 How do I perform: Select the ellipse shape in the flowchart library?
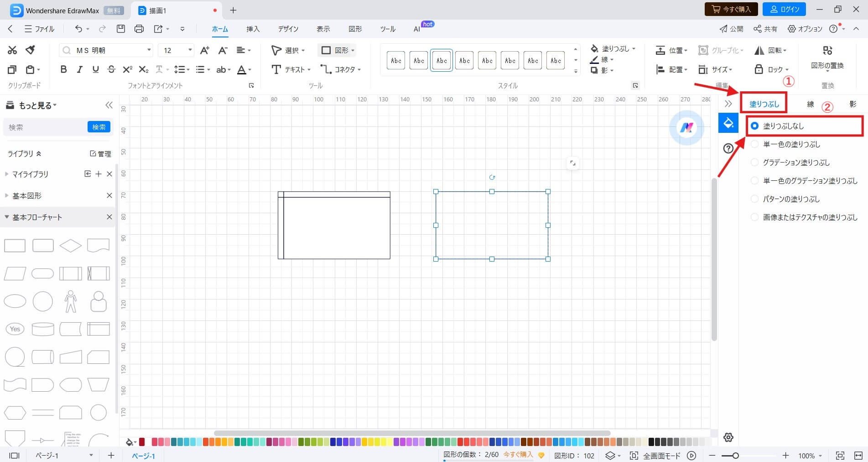(x=15, y=301)
